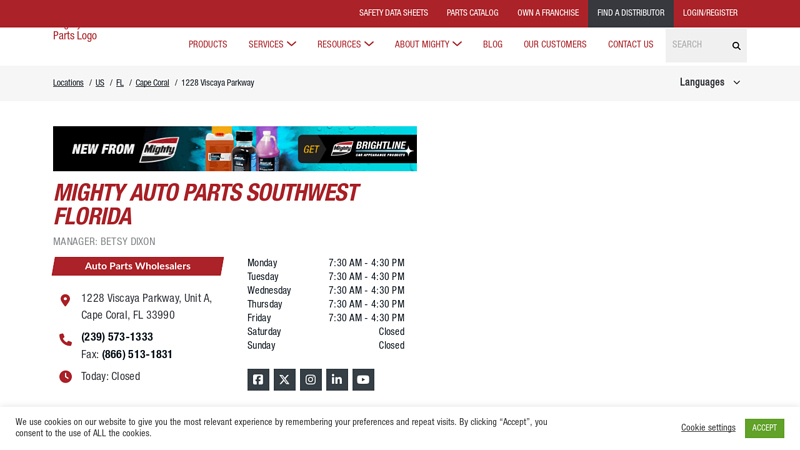Click the search magnifier icon
Viewport: 800px width, 450px height.
click(x=736, y=46)
